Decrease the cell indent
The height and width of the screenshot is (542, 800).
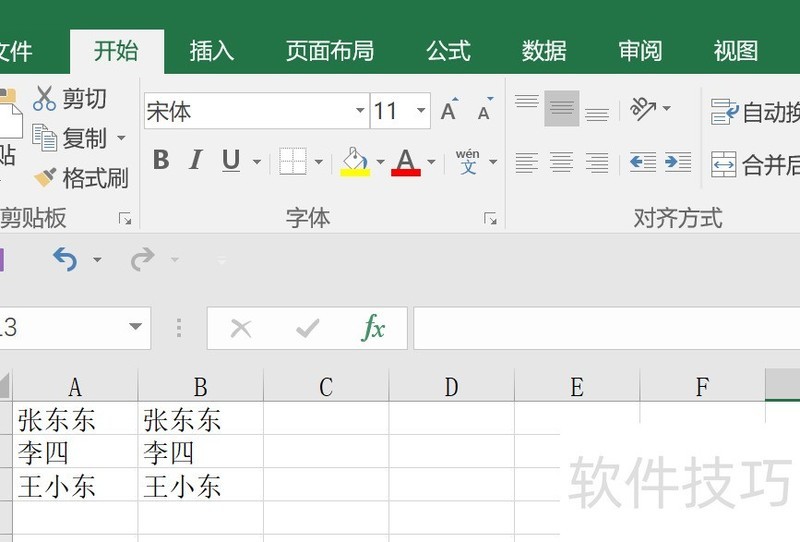pos(642,163)
